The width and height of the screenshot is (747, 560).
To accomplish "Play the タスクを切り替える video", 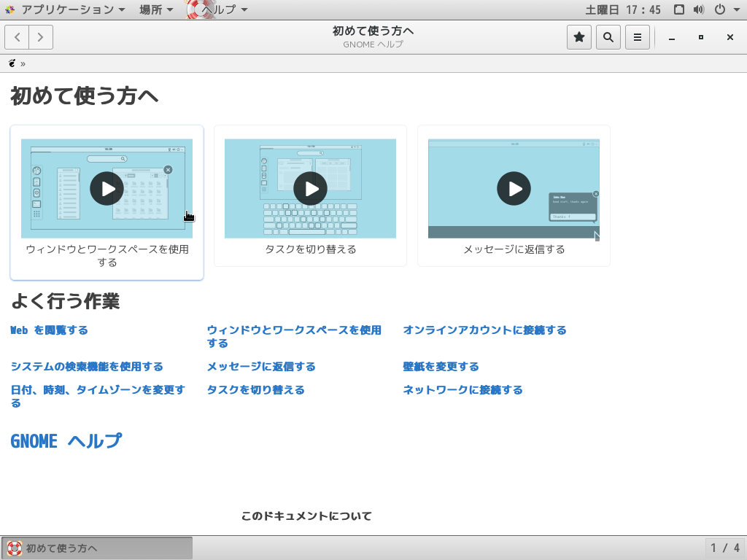I will (x=310, y=189).
